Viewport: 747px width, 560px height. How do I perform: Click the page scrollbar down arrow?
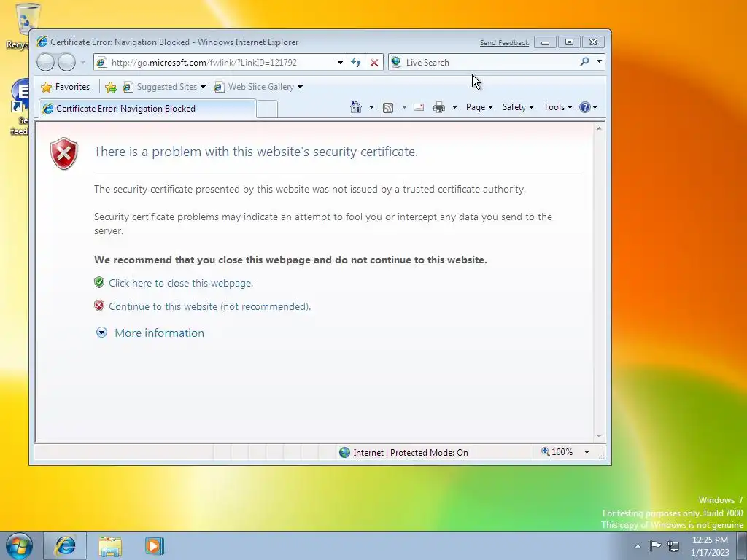tap(600, 436)
